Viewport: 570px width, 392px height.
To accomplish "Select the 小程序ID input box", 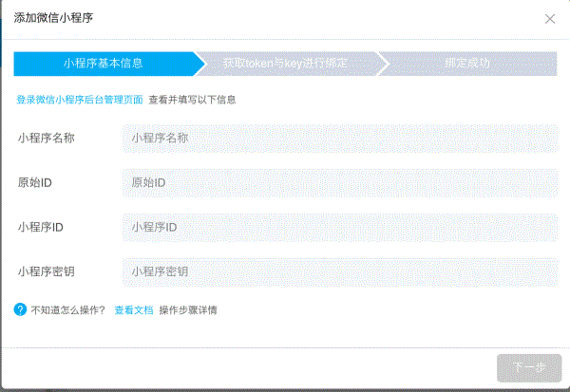I will click(339, 227).
